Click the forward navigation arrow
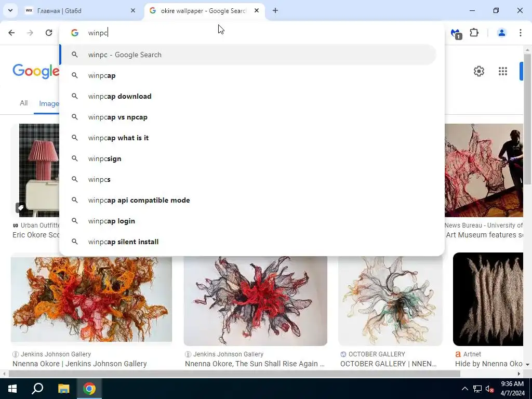 [30, 33]
